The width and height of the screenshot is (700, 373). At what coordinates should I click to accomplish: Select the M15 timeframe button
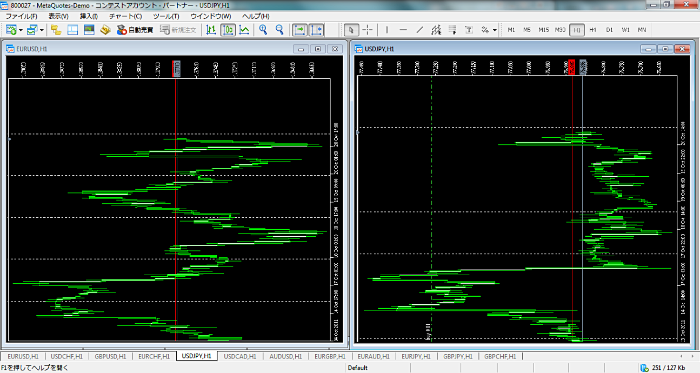pos(543,30)
